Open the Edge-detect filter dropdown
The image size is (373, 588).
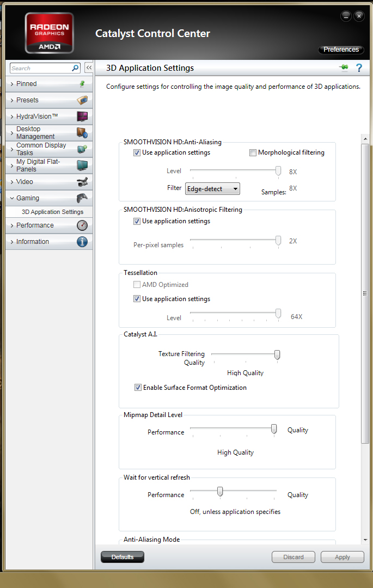(x=212, y=188)
